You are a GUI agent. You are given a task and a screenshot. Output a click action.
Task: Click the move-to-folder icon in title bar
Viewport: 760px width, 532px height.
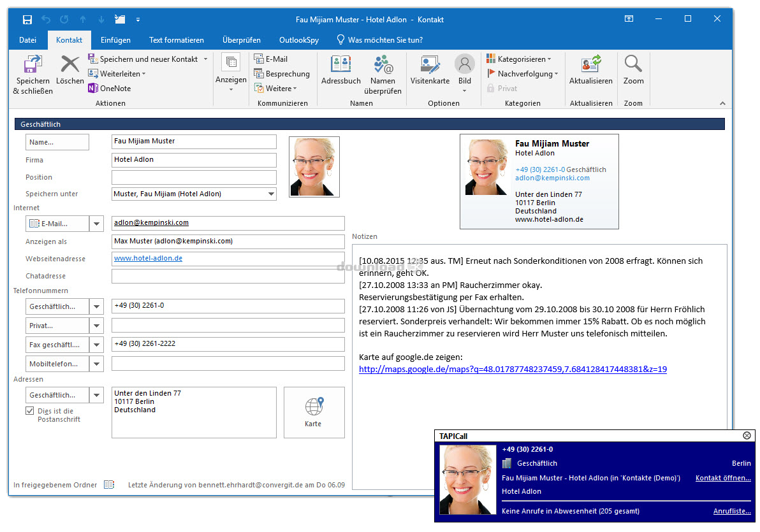pyautogui.click(x=120, y=19)
